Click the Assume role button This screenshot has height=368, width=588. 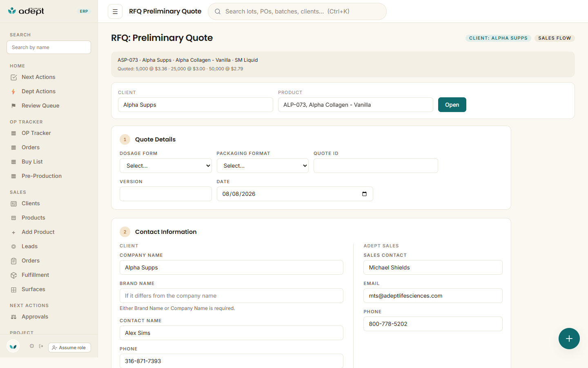pos(69,348)
